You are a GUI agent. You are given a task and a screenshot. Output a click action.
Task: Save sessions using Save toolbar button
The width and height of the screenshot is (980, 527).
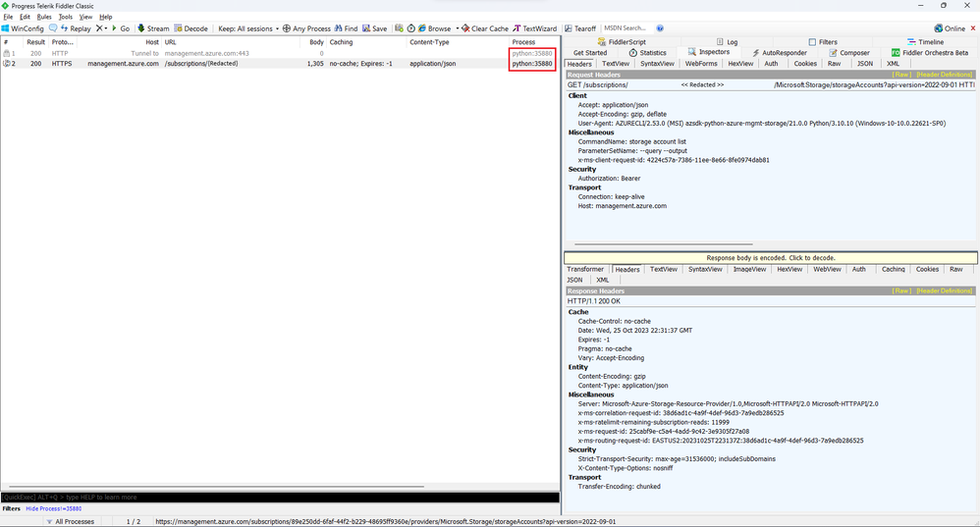[x=374, y=28]
